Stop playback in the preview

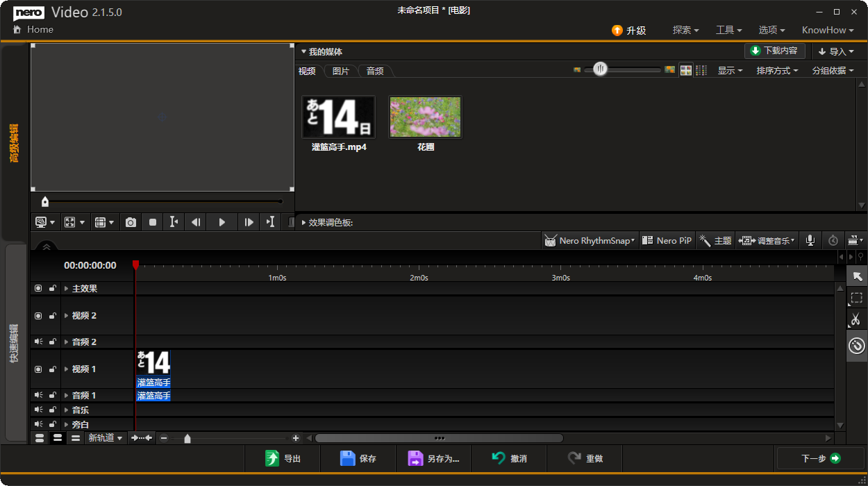click(153, 222)
